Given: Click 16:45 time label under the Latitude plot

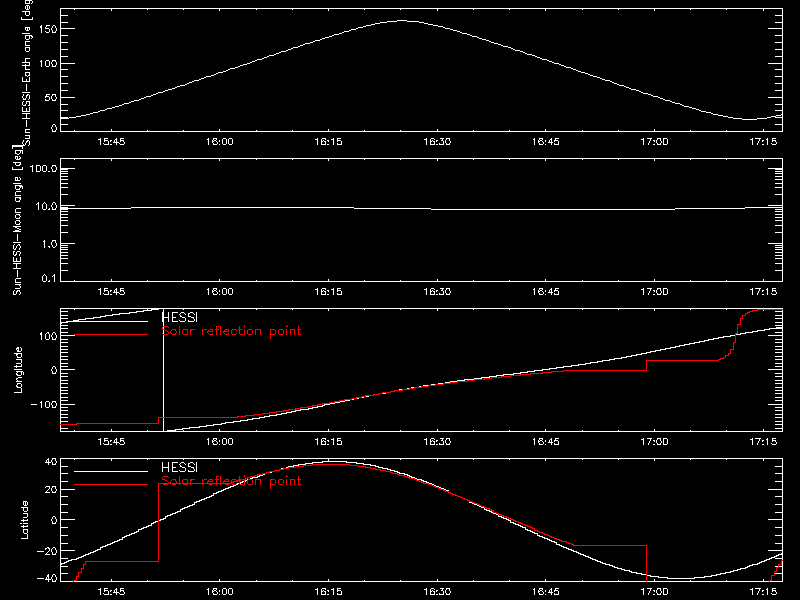Looking at the screenshot, I should pyautogui.click(x=546, y=591).
